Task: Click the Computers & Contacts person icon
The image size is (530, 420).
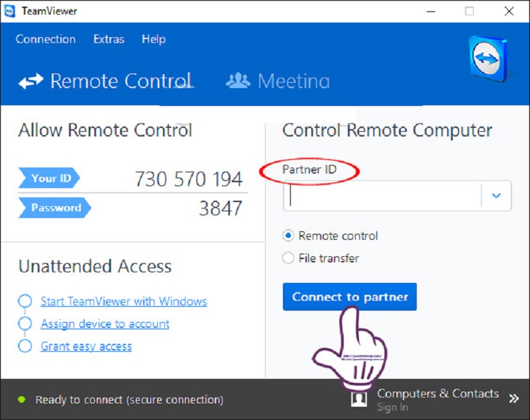Action: pyautogui.click(x=359, y=399)
